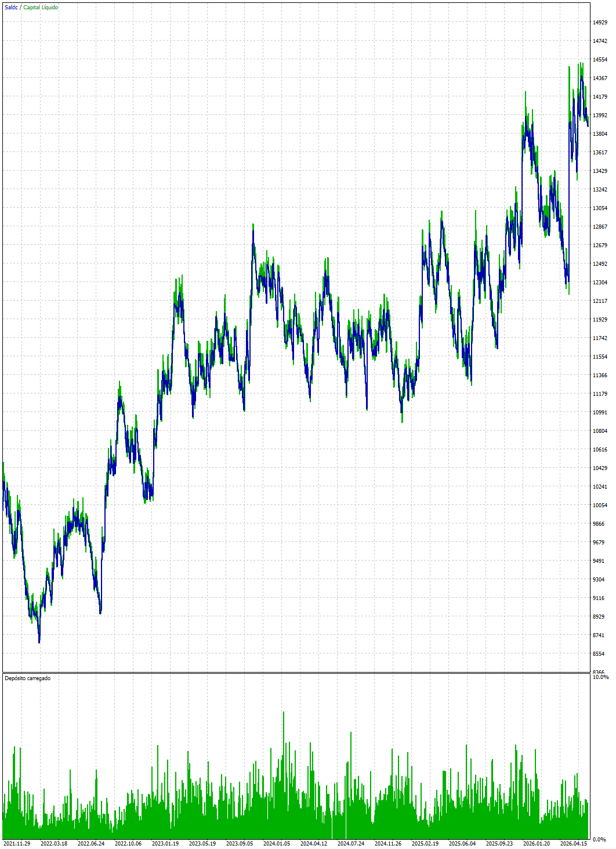Select the 13804 axis label
This screenshot has width=616, height=849.
coord(600,134)
